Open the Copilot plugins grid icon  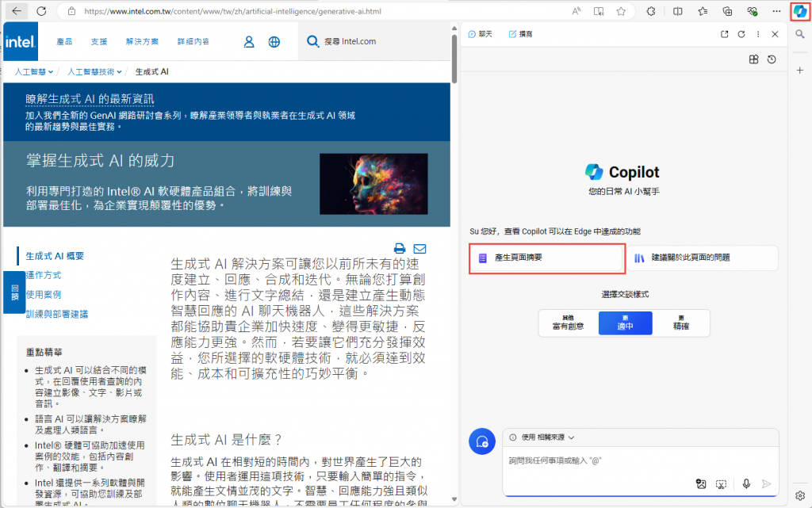click(x=753, y=59)
